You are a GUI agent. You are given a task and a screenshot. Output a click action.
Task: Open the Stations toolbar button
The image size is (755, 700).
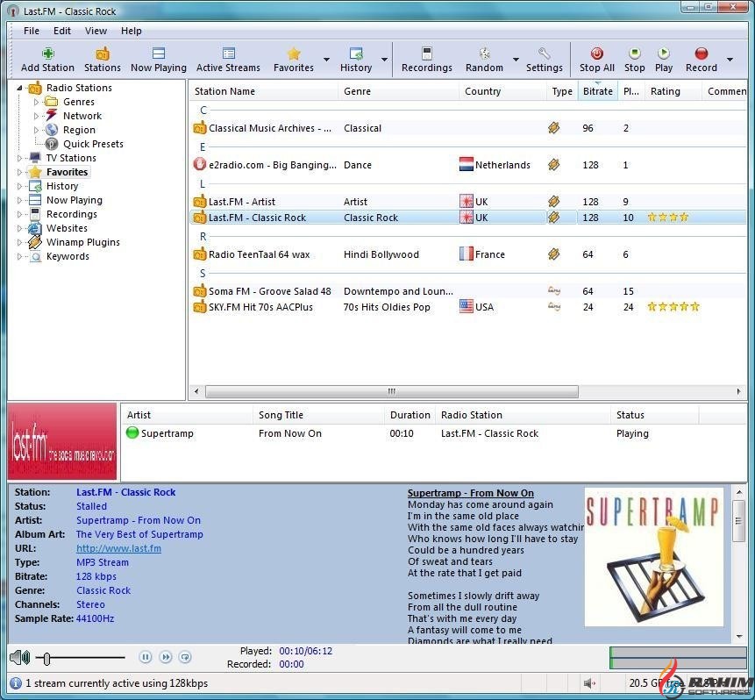[x=102, y=60]
